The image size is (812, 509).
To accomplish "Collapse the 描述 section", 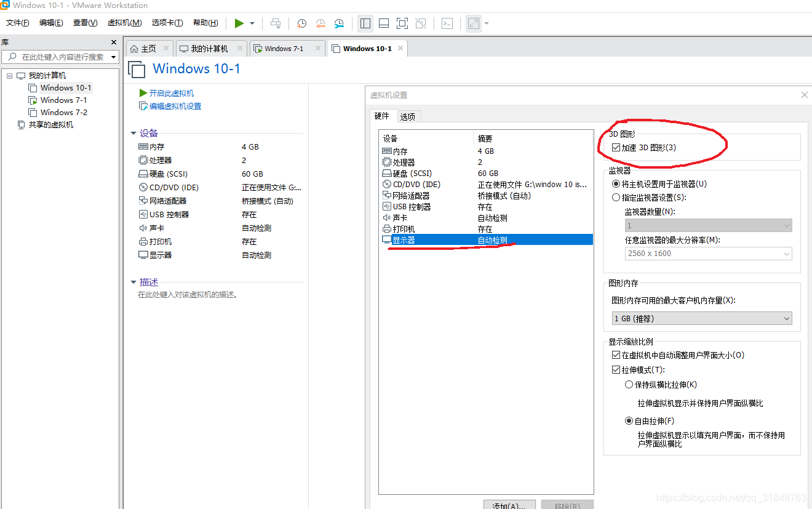I will pos(133,283).
